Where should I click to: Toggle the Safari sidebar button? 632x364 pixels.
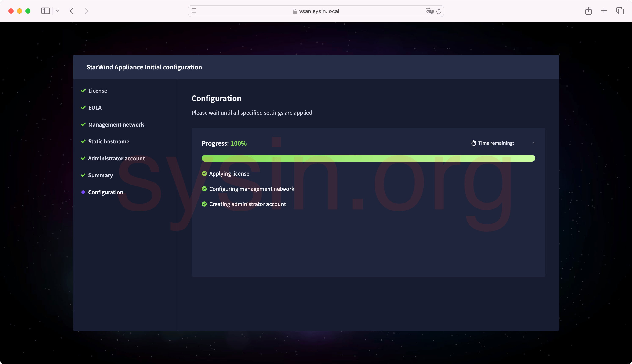(x=45, y=11)
